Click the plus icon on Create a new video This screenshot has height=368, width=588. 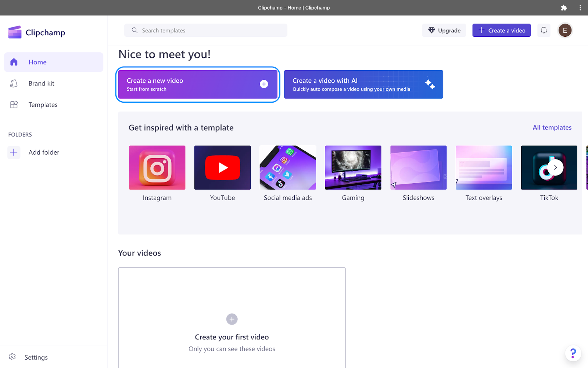[x=264, y=84]
